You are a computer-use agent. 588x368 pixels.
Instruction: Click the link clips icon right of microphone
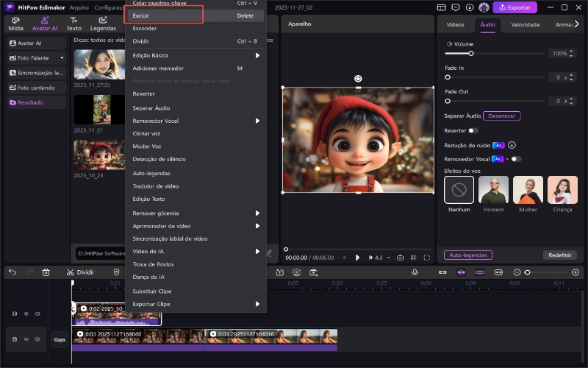[442, 272]
